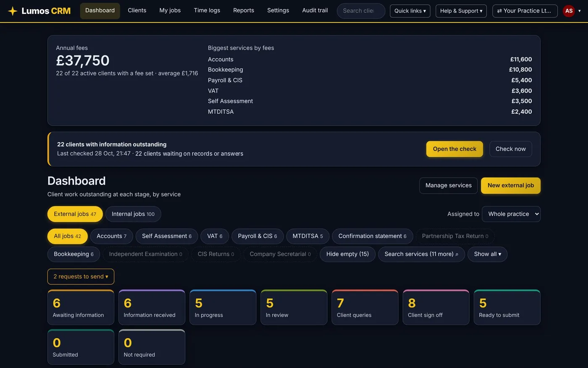View the Audit trail
The image size is (588, 368).
(x=315, y=11)
